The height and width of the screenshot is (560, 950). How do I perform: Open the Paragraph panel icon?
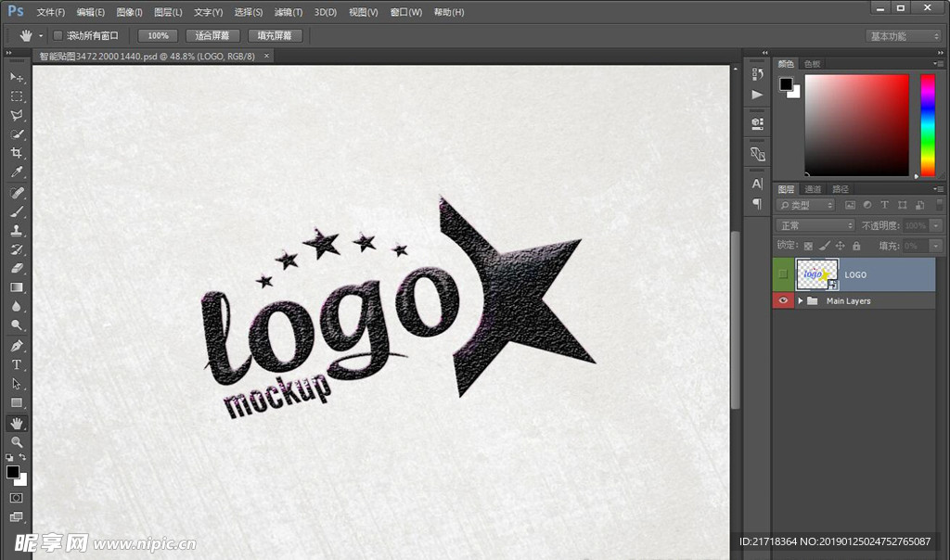click(757, 204)
